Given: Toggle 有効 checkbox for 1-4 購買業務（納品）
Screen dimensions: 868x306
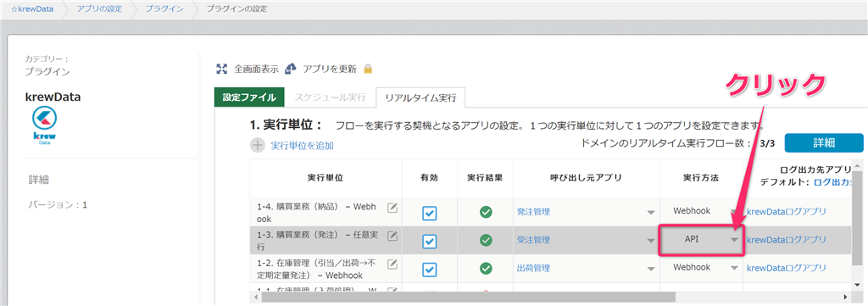Looking at the screenshot, I should [430, 214].
